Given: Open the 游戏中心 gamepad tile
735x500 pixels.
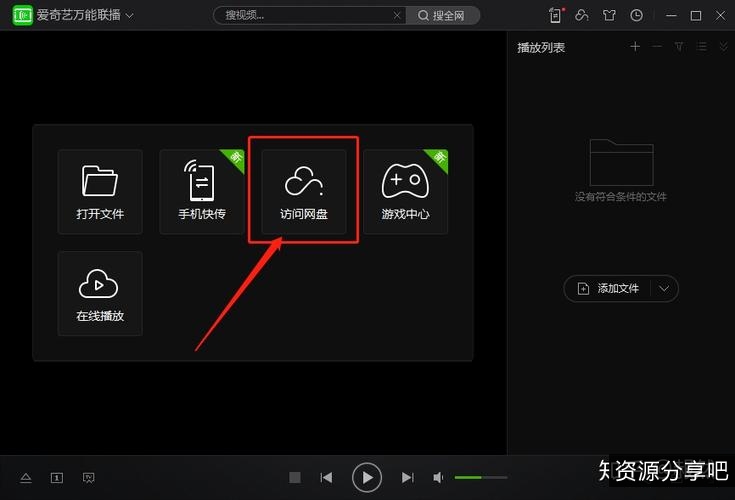Looking at the screenshot, I should coord(405,192).
